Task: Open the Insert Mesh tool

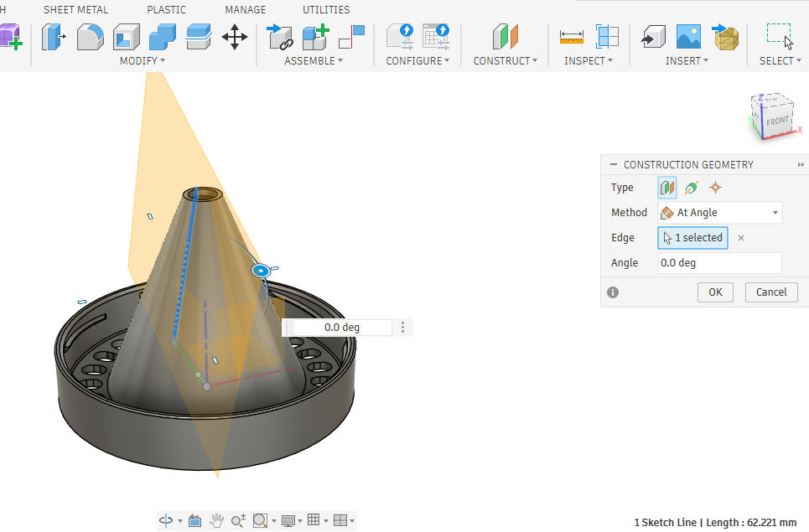Action: coord(726,37)
